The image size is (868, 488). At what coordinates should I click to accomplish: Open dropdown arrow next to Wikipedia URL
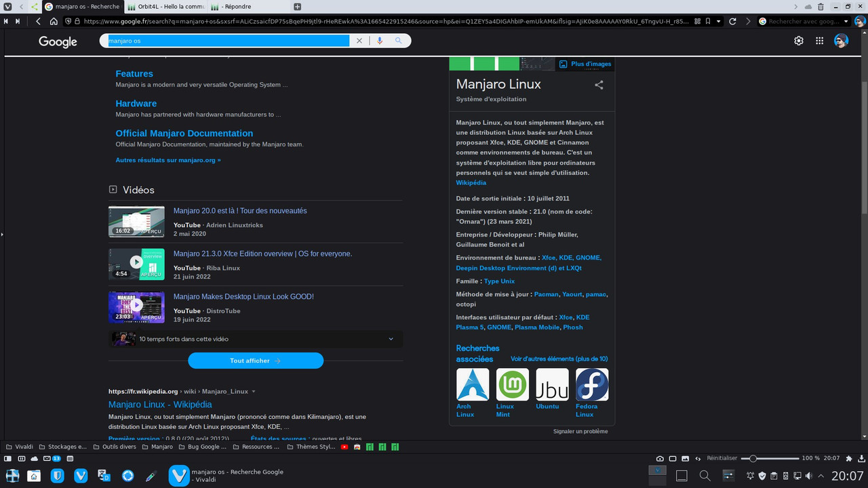254,392
